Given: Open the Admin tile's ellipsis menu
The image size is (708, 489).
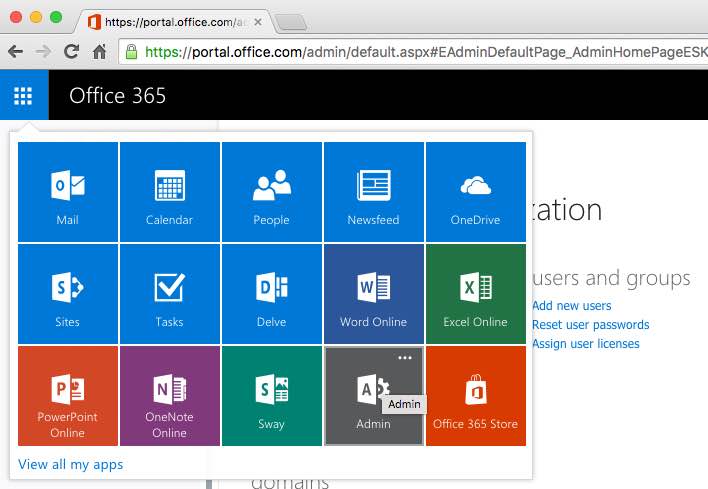Looking at the screenshot, I should pos(405,358).
